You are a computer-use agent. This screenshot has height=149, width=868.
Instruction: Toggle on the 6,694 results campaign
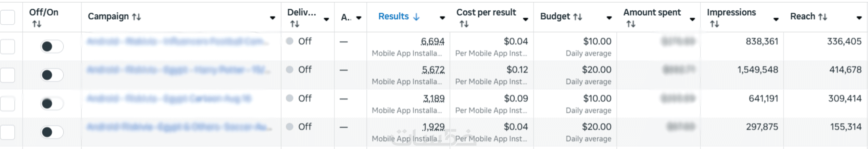pyautogui.click(x=52, y=46)
